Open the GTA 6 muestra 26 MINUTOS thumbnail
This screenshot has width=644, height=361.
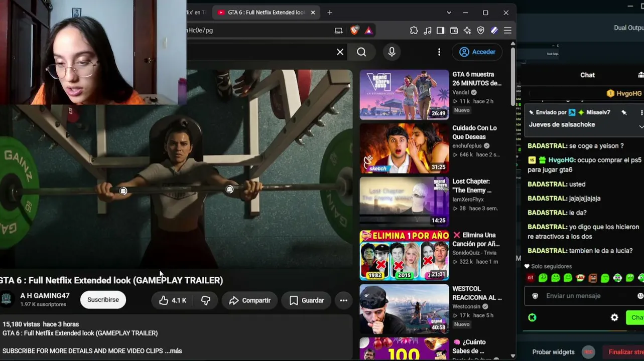pyautogui.click(x=404, y=95)
